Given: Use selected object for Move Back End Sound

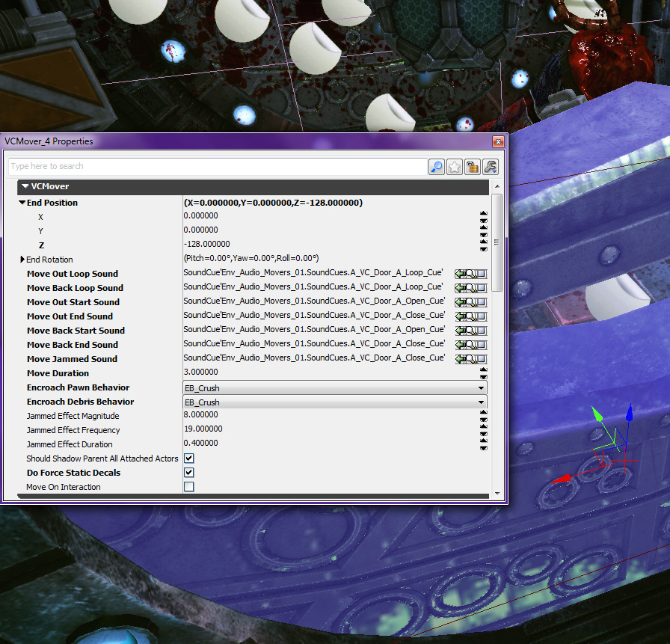Looking at the screenshot, I should 460,345.
